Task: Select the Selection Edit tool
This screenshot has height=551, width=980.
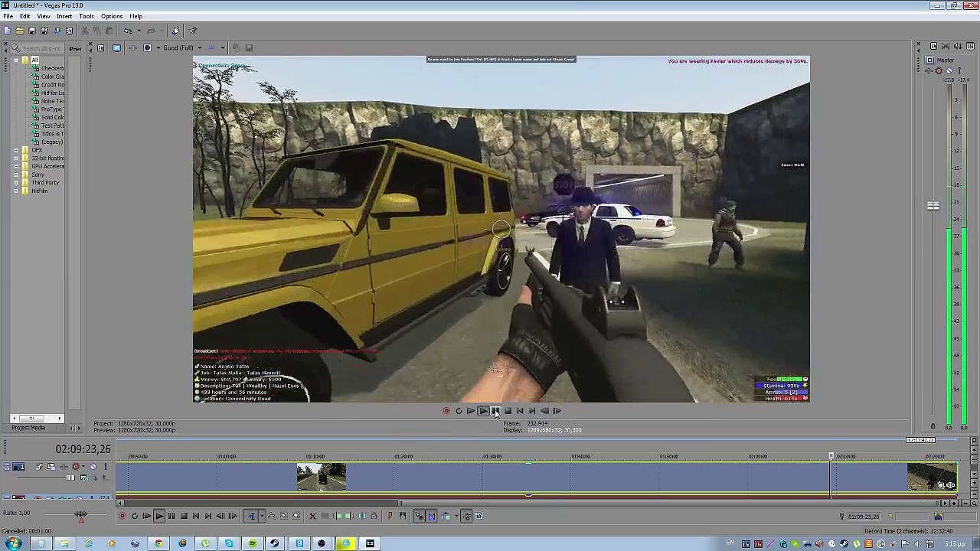Action: [x=284, y=516]
